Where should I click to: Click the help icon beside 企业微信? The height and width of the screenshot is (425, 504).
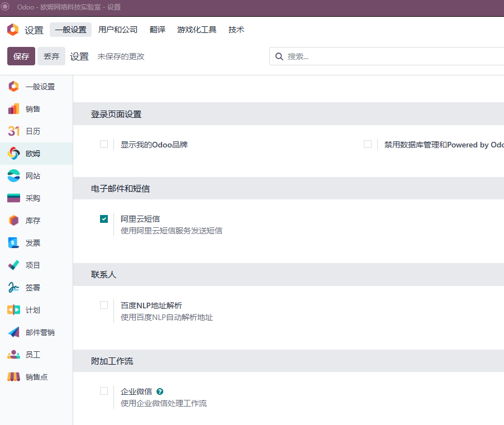point(160,391)
